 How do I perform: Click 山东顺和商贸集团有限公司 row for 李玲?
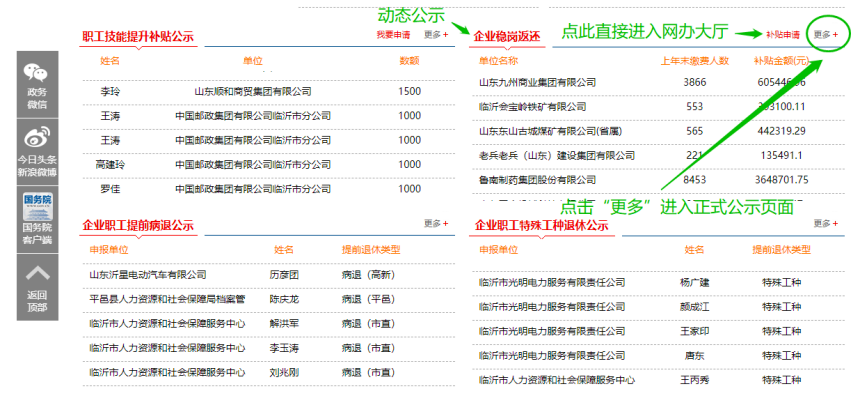click(x=269, y=92)
